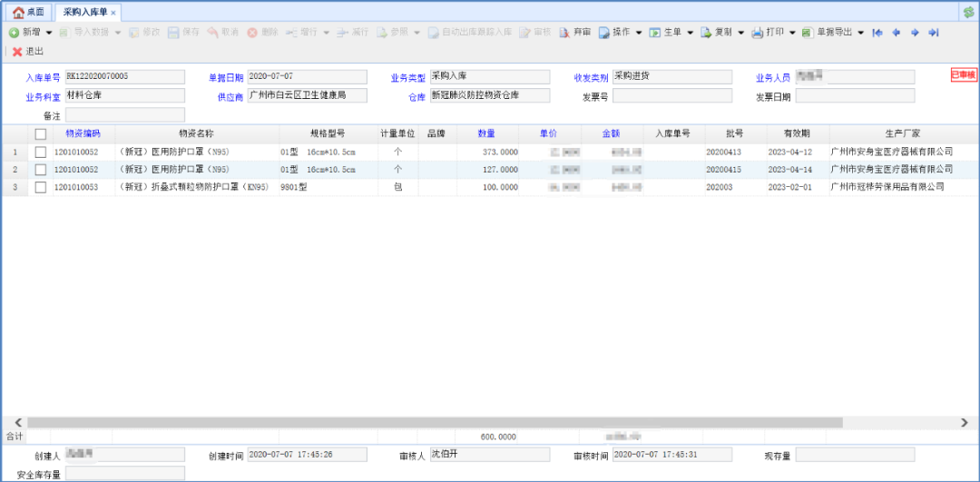This screenshot has width=980, height=482.
Task: Click the 复制 (Copy) toolbar icon
Action: coord(706,33)
